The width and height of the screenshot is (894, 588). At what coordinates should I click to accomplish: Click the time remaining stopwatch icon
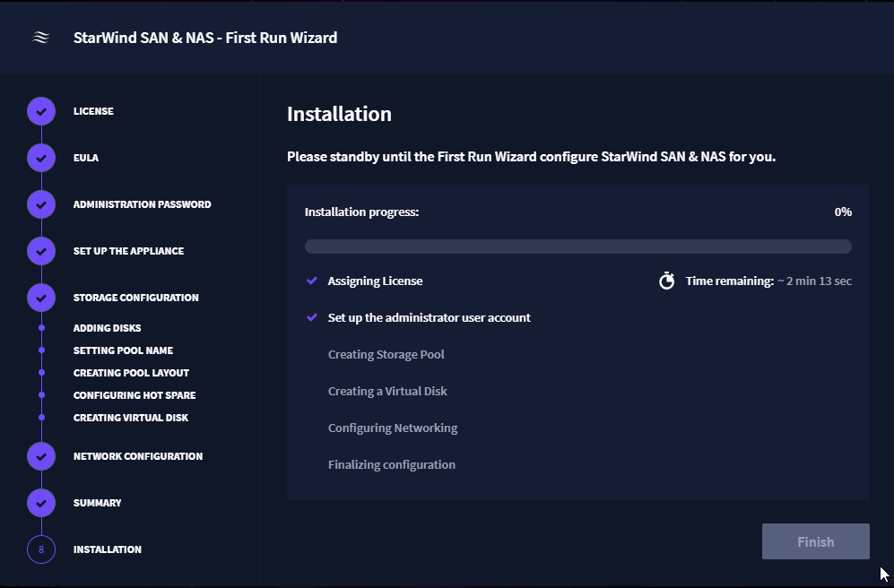tap(666, 281)
